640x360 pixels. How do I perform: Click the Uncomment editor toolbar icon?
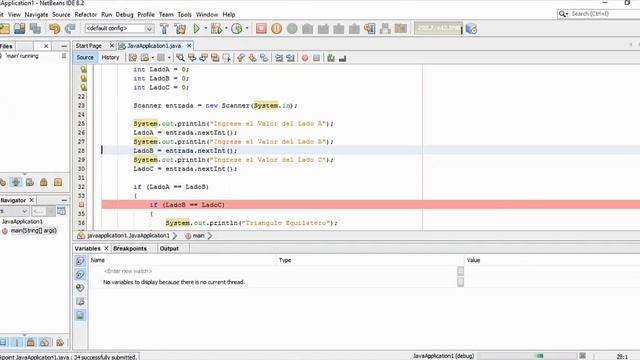(342, 58)
